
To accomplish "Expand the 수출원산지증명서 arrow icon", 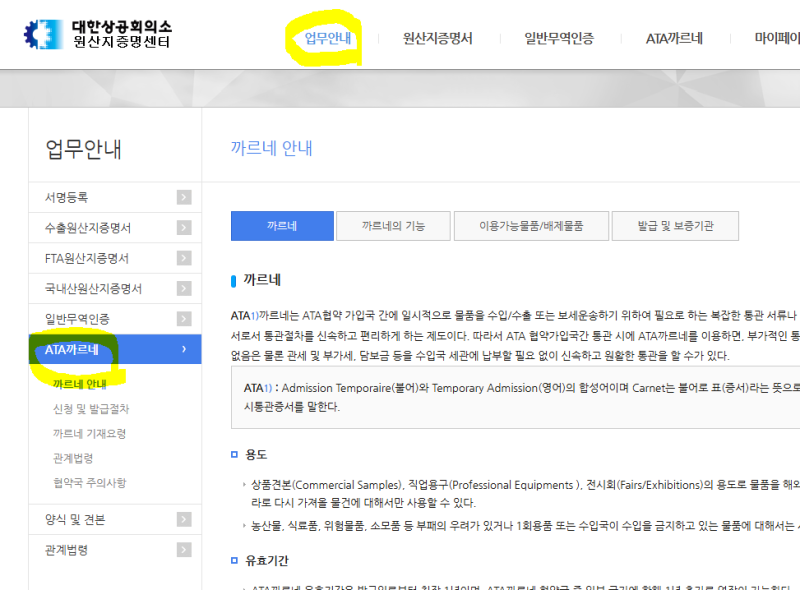I will point(184,228).
